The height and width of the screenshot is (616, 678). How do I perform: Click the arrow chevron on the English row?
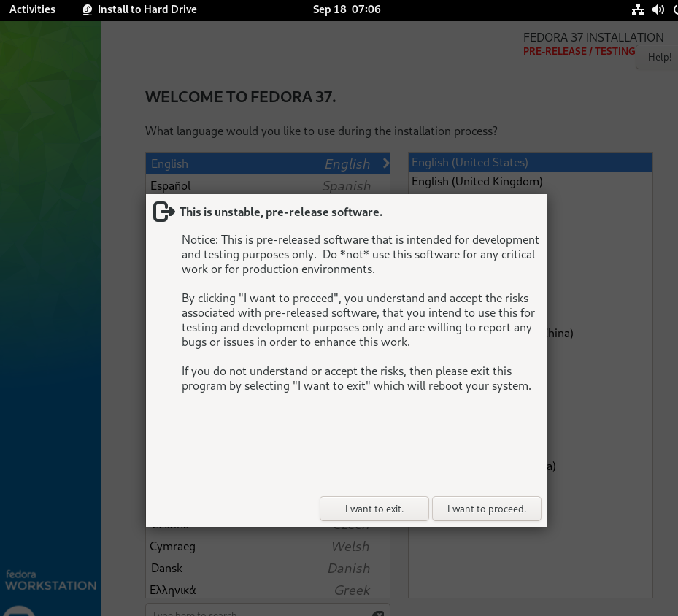385,163
